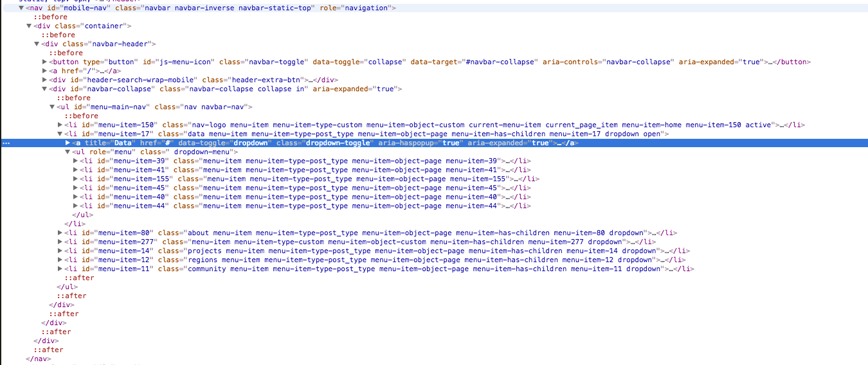Viewport: 868px width, 365px height.
Task: Expand the div#header-search-wrap-mobile node
Action: [44, 80]
